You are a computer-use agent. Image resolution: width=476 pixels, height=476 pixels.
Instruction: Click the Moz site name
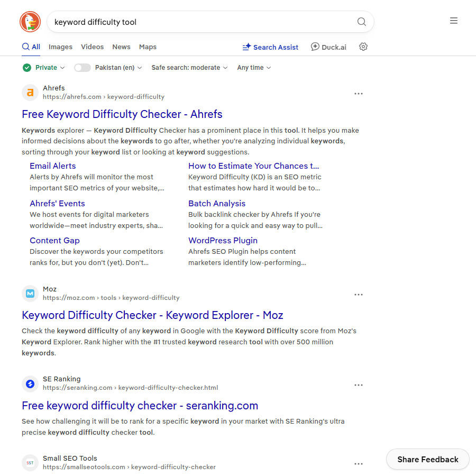50,289
